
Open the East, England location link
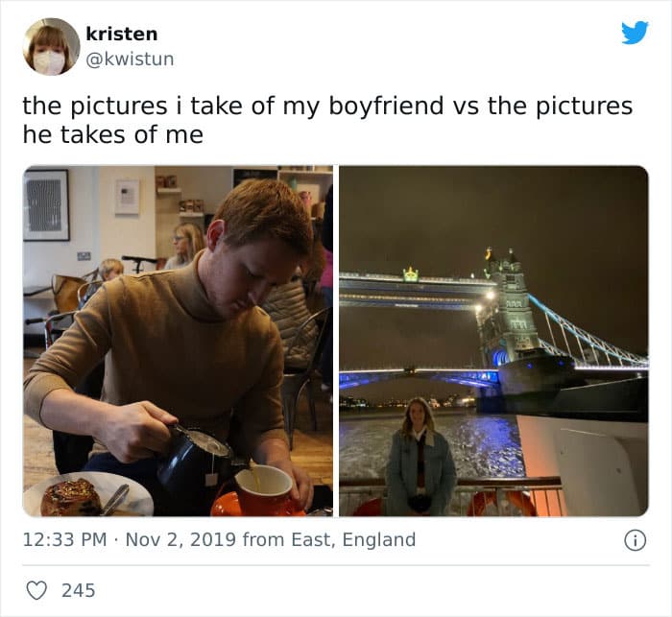pyautogui.click(x=353, y=539)
